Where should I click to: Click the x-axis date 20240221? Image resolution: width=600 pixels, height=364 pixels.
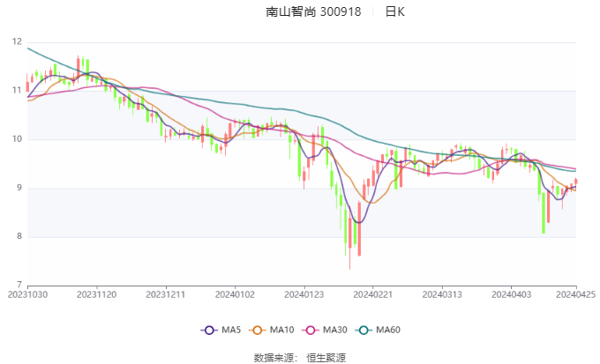(373, 294)
